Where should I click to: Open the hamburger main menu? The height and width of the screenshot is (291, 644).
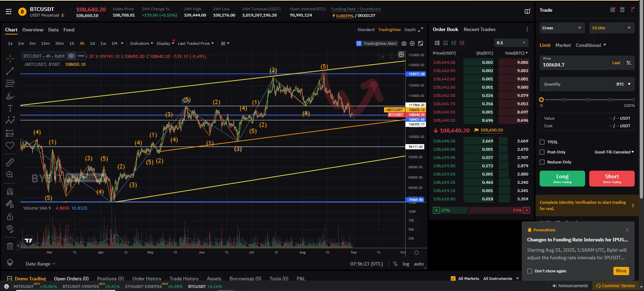[9, 12]
